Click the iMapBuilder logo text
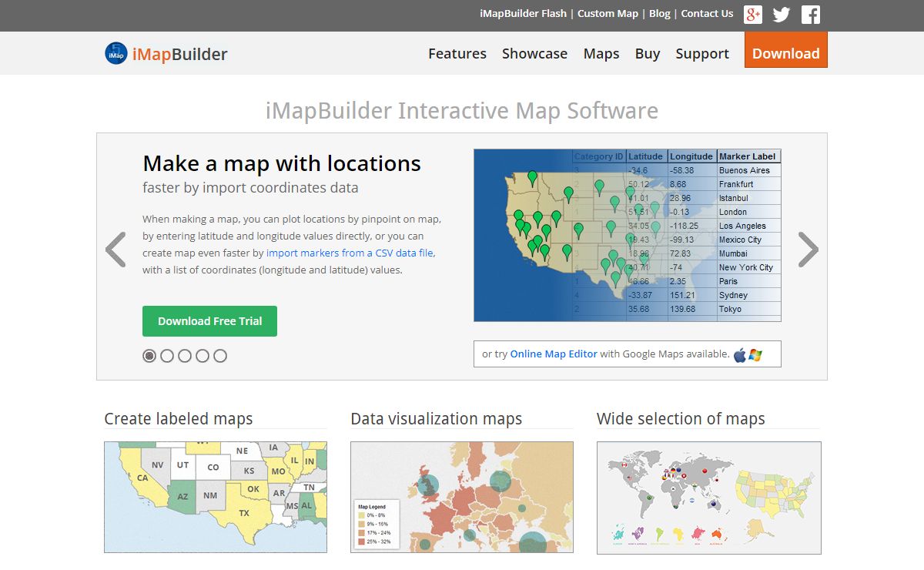924x570 pixels. (x=180, y=54)
